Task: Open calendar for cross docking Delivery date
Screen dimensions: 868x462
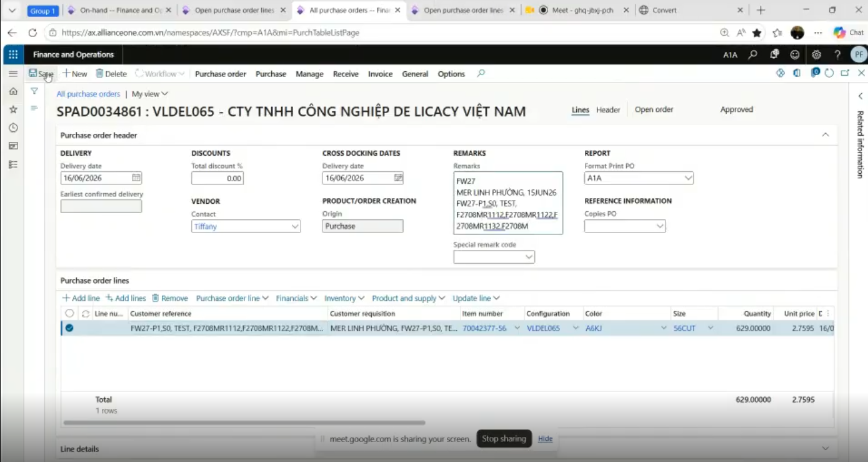Action: (398, 178)
